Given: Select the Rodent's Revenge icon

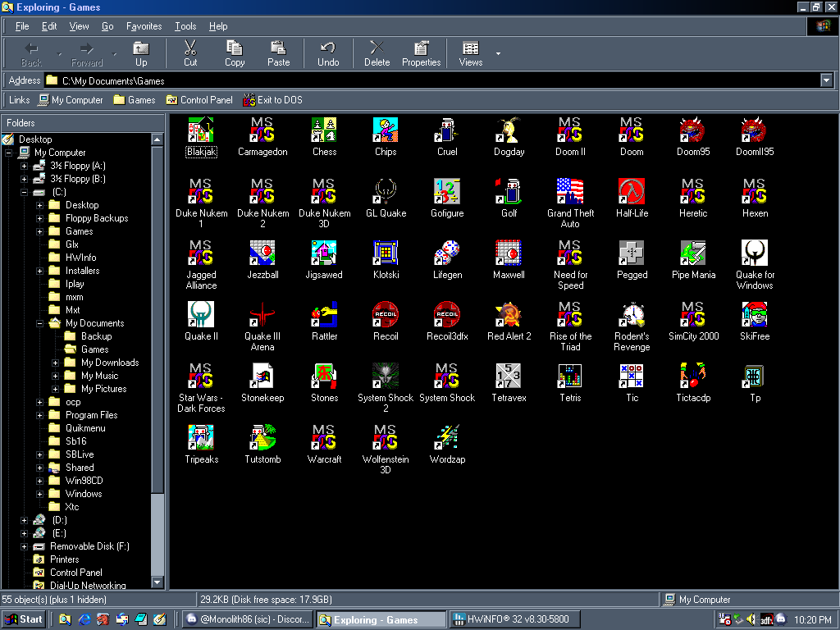Looking at the screenshot, I should (632, 315).
